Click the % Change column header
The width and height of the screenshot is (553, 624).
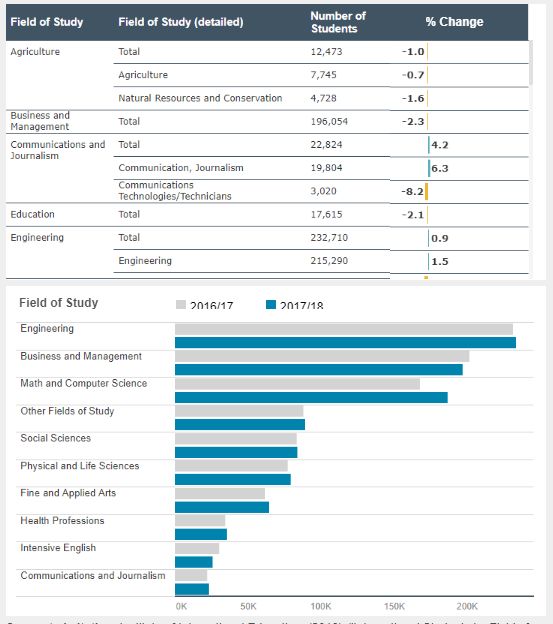(x=454, y=22)
